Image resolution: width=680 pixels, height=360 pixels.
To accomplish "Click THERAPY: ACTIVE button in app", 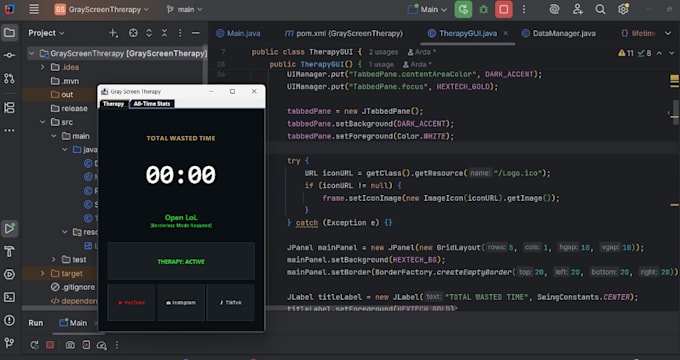I will coord(181,262).
